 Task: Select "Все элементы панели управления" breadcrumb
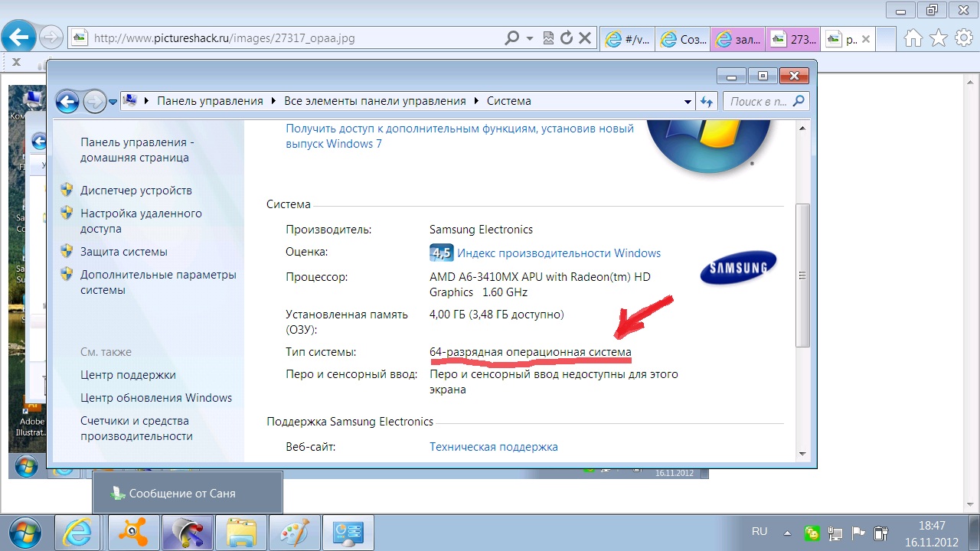pyautogui.click(x=375, y=101)
